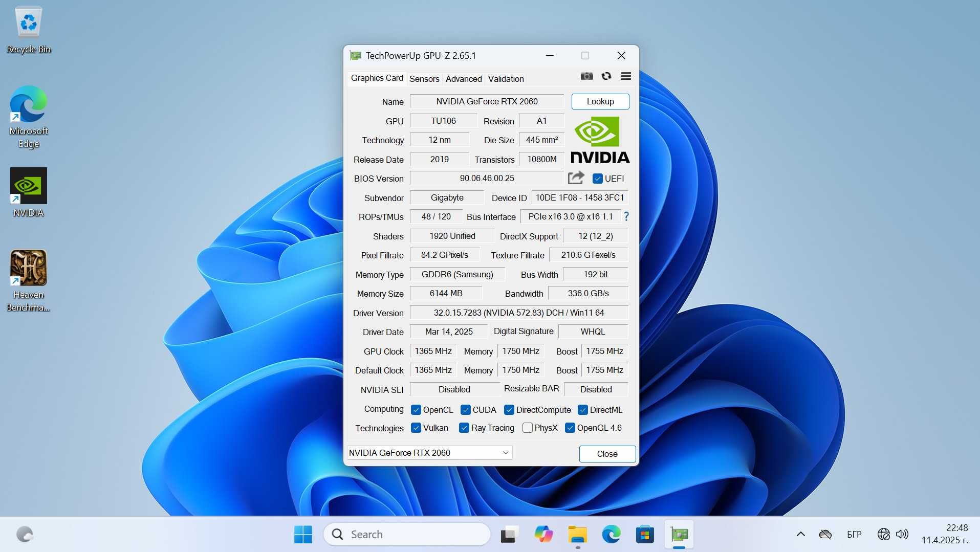Switch to the Graphics Card tab
The image size is (980, 552).
coord(377,78)
